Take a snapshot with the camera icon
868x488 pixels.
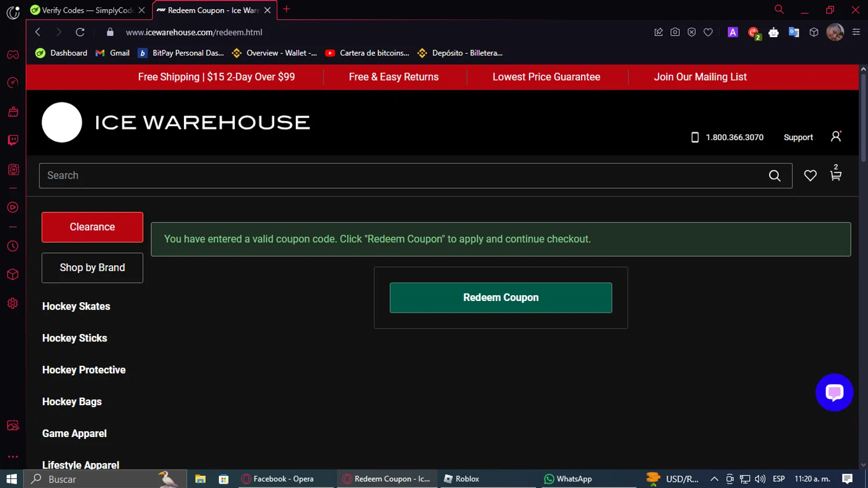[675, 32]
